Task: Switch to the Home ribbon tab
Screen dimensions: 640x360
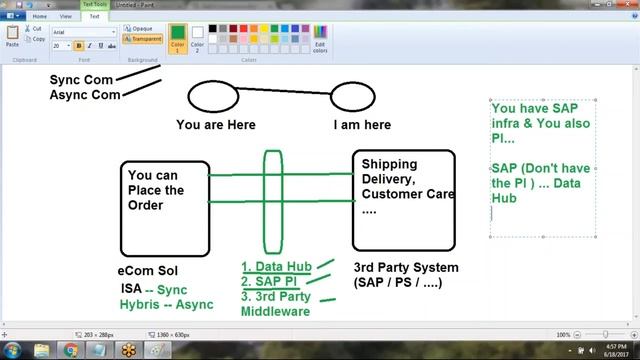Action: pos(40,16)
